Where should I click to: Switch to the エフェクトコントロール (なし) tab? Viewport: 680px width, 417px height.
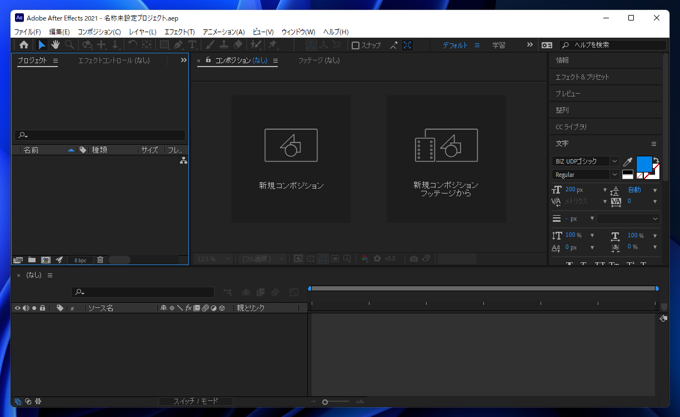[114, 60]
